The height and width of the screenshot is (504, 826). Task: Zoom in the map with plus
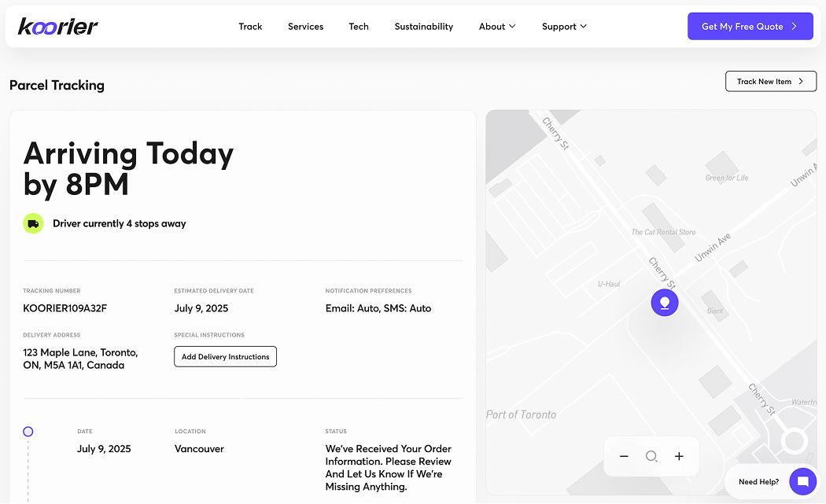679,456
